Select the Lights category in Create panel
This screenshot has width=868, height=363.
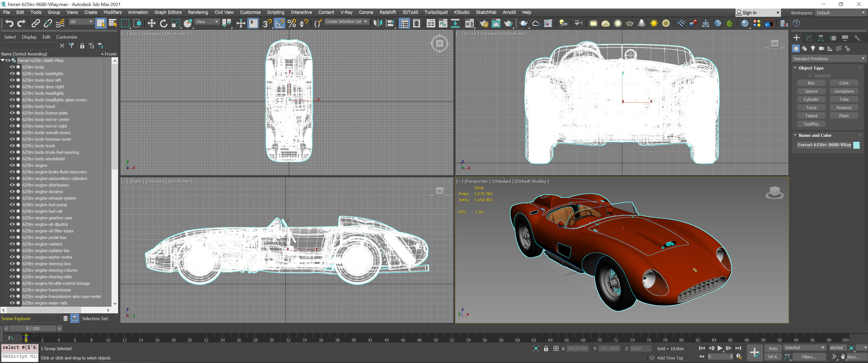tap(813, 48)
